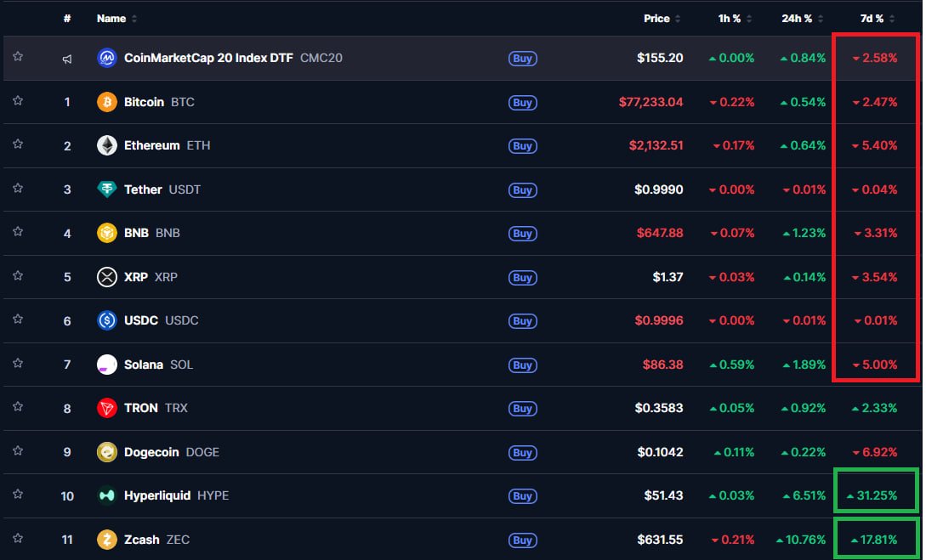
Task: Click the TRON logo icon
Action: (107, 409)
